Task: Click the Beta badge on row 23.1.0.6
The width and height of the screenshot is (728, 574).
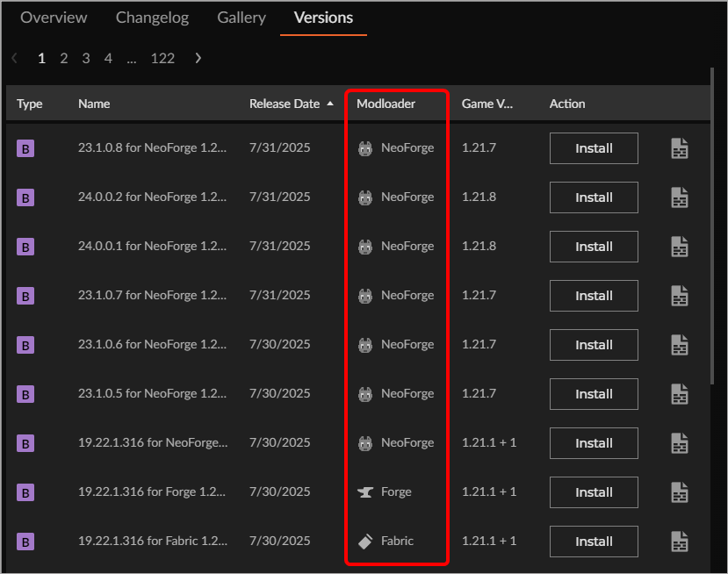Action: [25, 346]
